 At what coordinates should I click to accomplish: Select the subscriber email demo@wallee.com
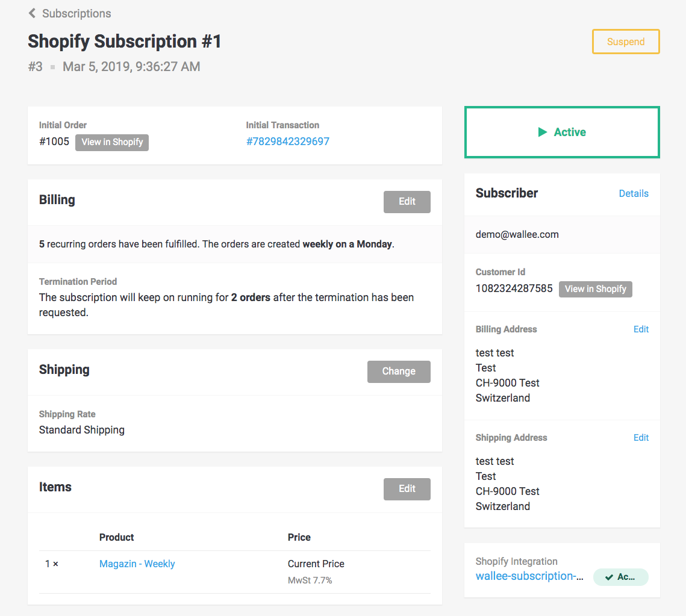[517, 234]
